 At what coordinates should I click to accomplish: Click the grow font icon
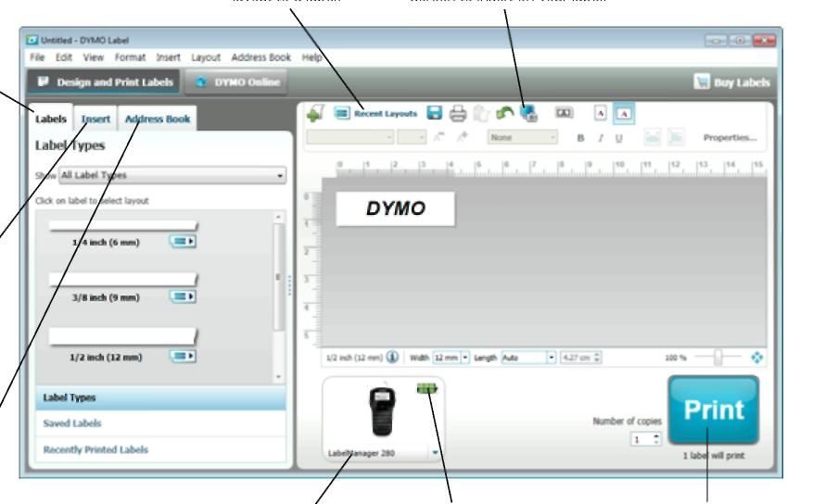click(462, 137)
